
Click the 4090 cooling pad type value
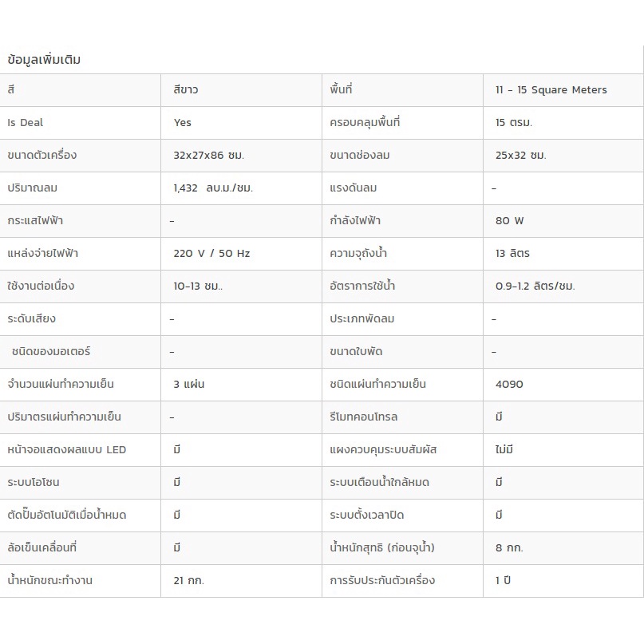[x=509, y=385]
